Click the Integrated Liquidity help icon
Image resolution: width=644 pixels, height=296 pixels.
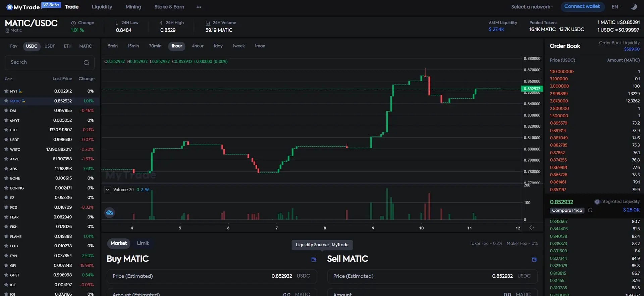point(597,202)
